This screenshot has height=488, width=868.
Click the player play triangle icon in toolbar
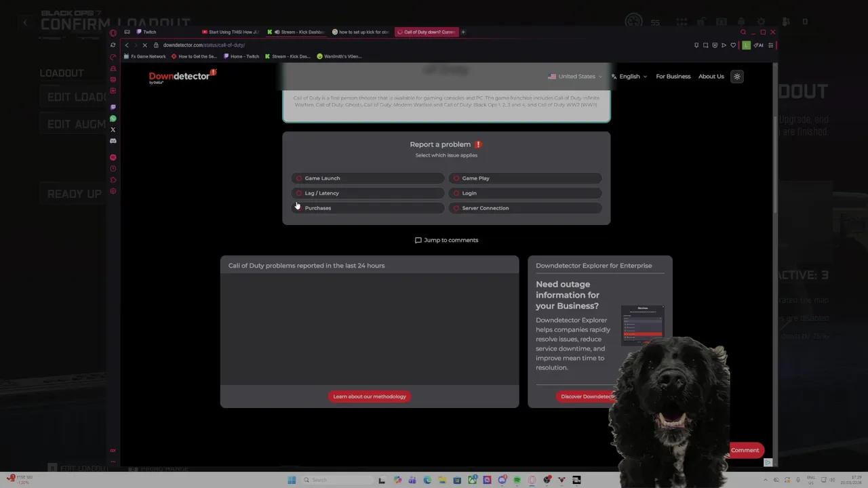724,45
